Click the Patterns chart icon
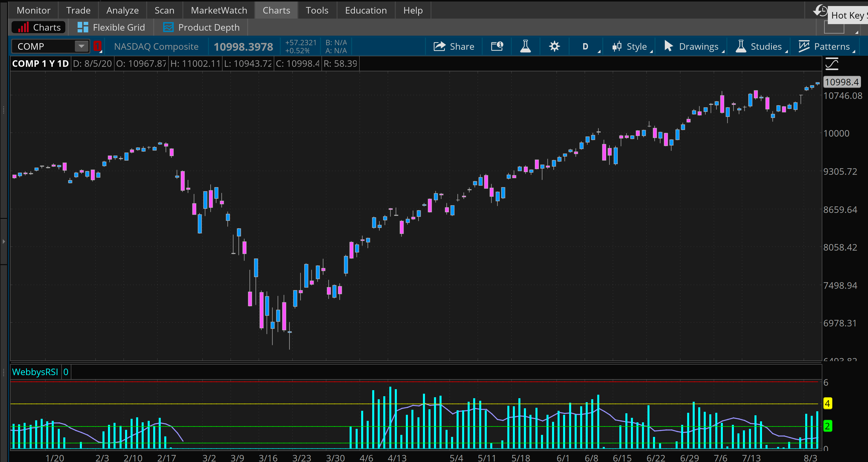The height and width of the screenshot is (462, 868). coord(804,46)
